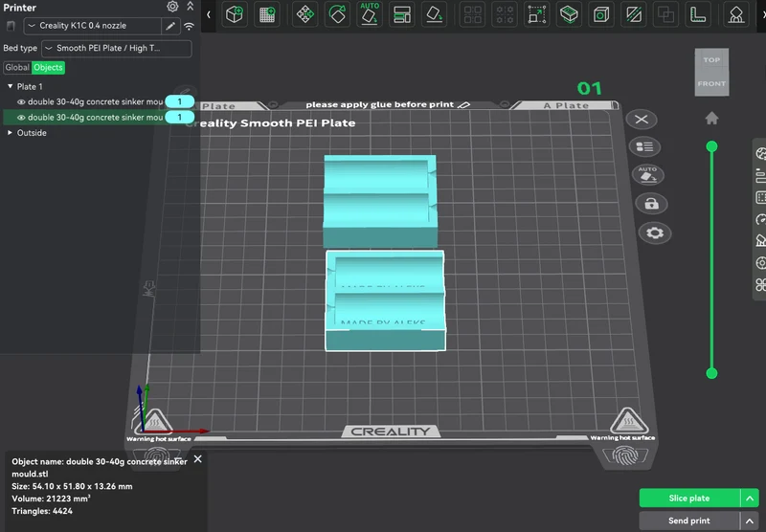This screenshot has width=766, height=532.
Task: Click the Auto orient toolbar icon
Action: [x=370, y=14]
